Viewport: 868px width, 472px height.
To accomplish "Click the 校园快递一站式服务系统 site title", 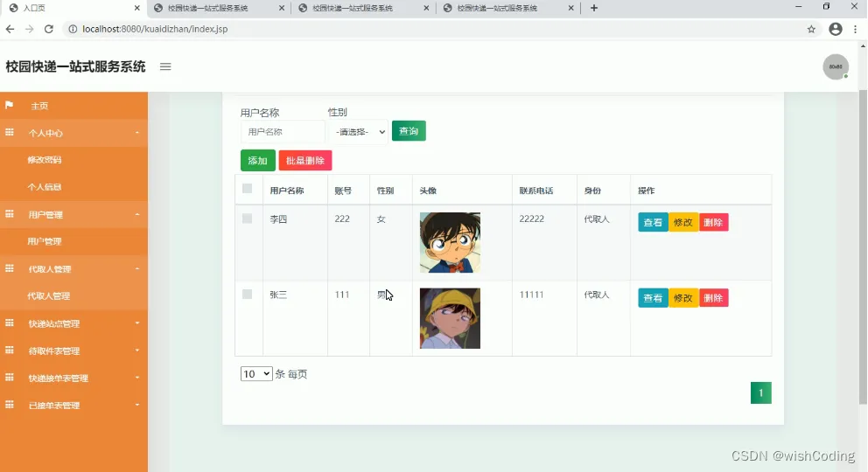I will [x=75, y=67].
